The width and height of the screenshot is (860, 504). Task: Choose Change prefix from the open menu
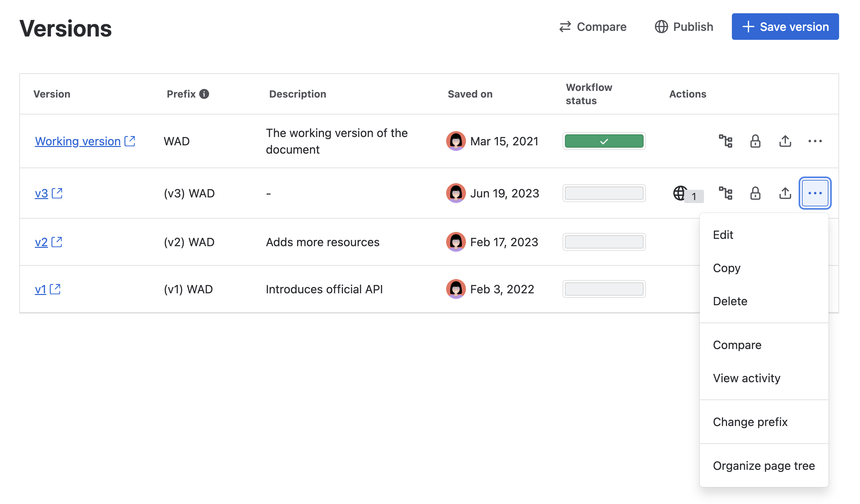point(750,422)
